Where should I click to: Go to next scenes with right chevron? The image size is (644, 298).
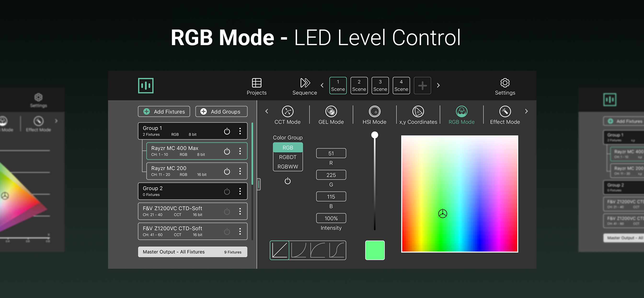438,85
